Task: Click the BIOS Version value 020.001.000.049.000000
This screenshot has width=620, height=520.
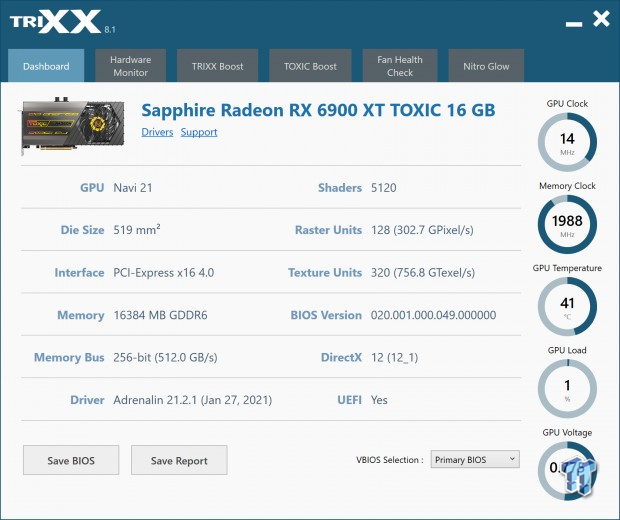Action: click(x=433, y=315)
